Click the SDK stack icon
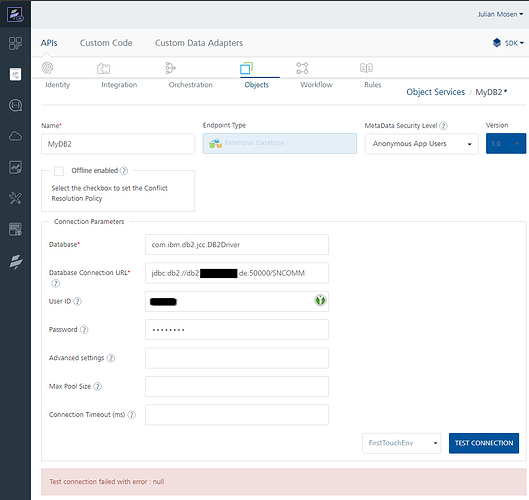 point(497,43)
